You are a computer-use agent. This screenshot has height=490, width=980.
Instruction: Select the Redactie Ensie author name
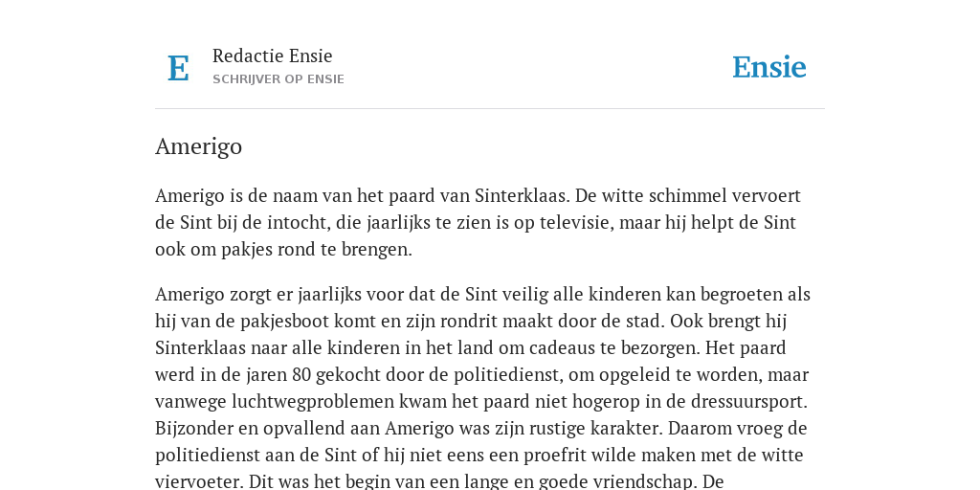(273, 56)
